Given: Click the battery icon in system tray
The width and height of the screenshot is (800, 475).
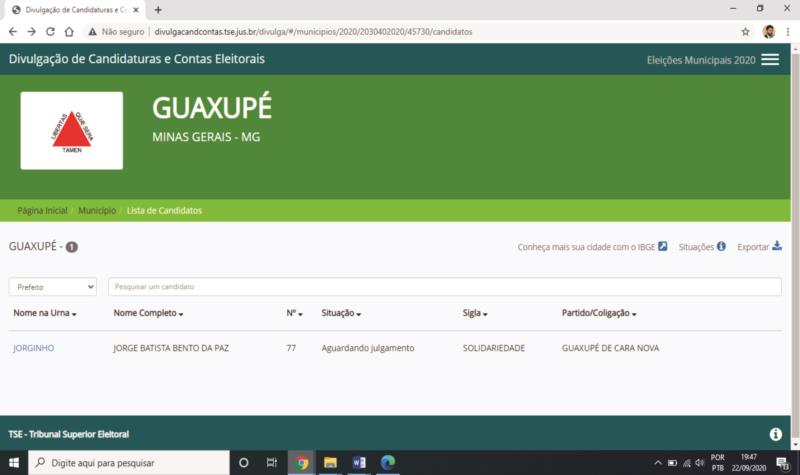Looking at the screenshot, I should (672, 463).
